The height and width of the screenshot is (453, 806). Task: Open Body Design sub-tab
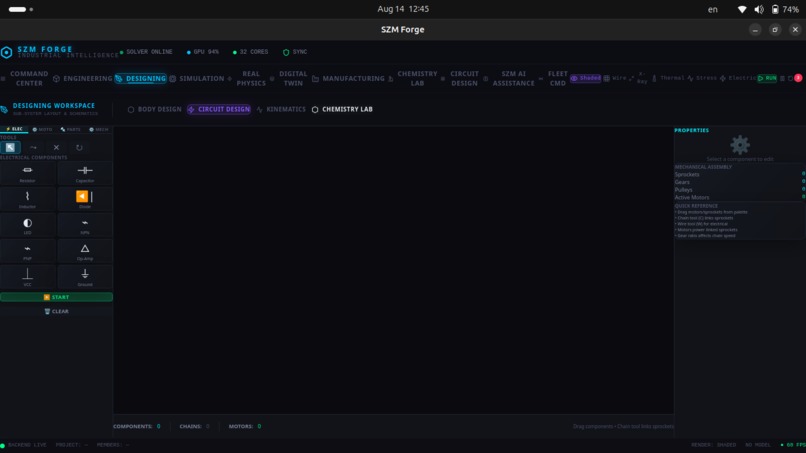155,110
